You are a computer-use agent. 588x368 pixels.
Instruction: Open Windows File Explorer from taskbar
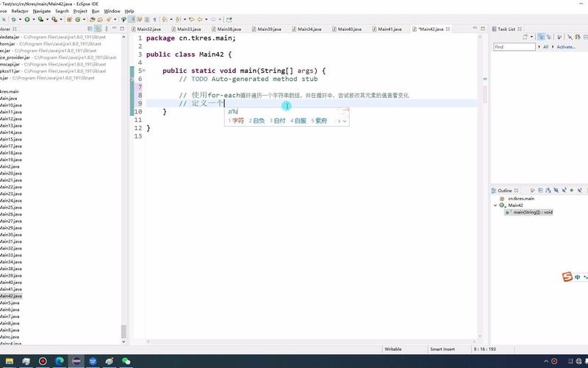coord(10,361)
